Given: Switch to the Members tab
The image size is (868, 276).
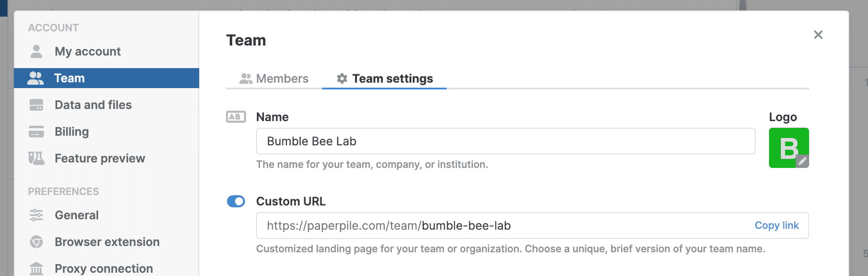Looking at the screenshot, I should pos(274,79).
